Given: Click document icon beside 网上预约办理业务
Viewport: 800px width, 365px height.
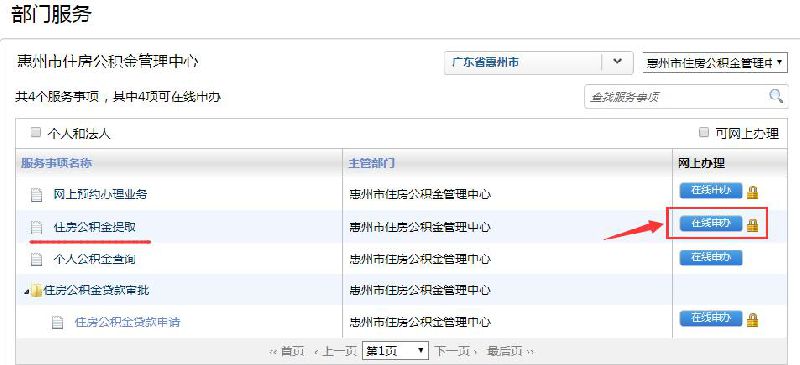Looking at the screenshot, I should (36, 194).
